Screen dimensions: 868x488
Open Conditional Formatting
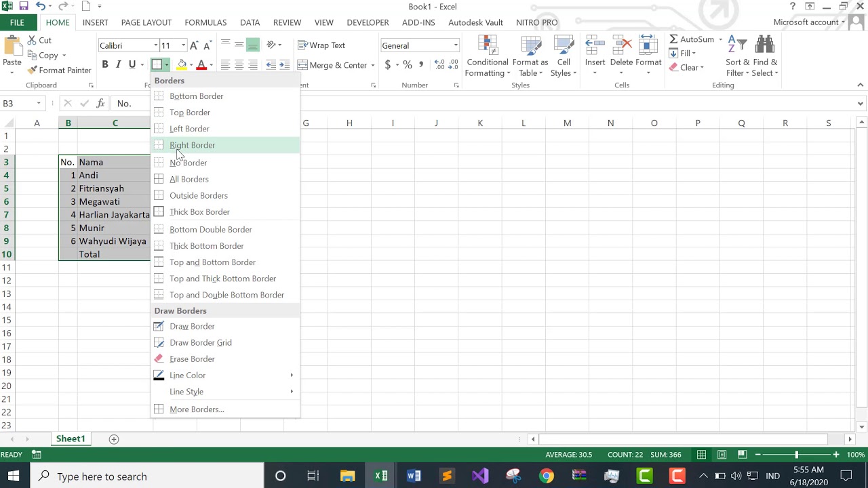point(488,57)
